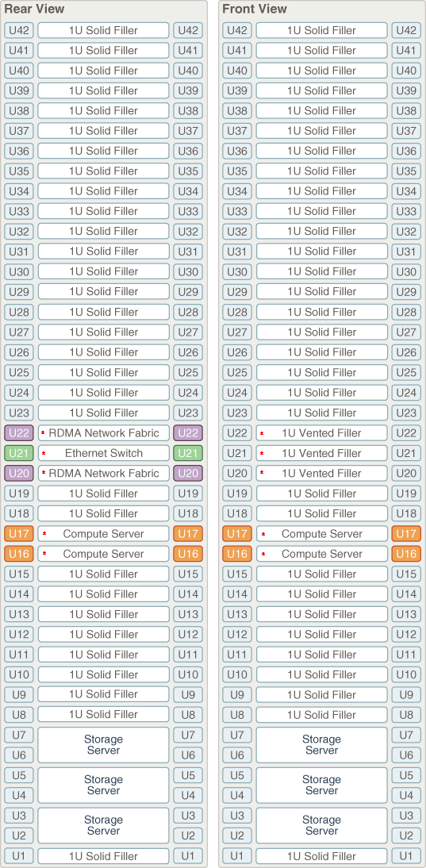Viewport: 426px width, 868px height.
Task: Click the Rear View heading
Action: 34,10
